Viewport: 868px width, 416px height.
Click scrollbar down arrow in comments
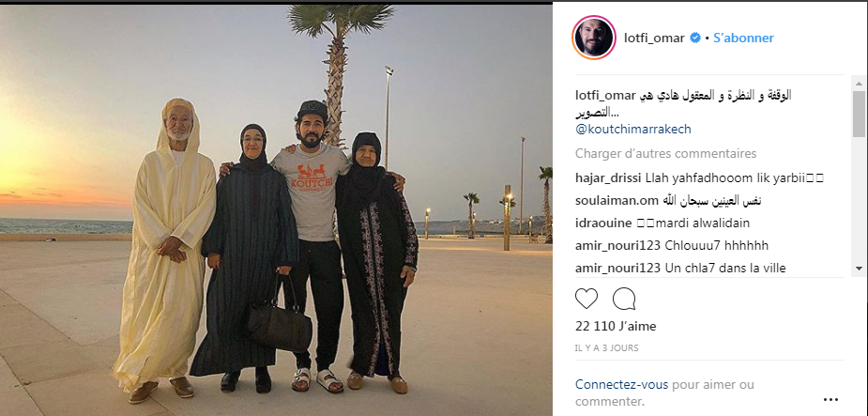point(860,269)
